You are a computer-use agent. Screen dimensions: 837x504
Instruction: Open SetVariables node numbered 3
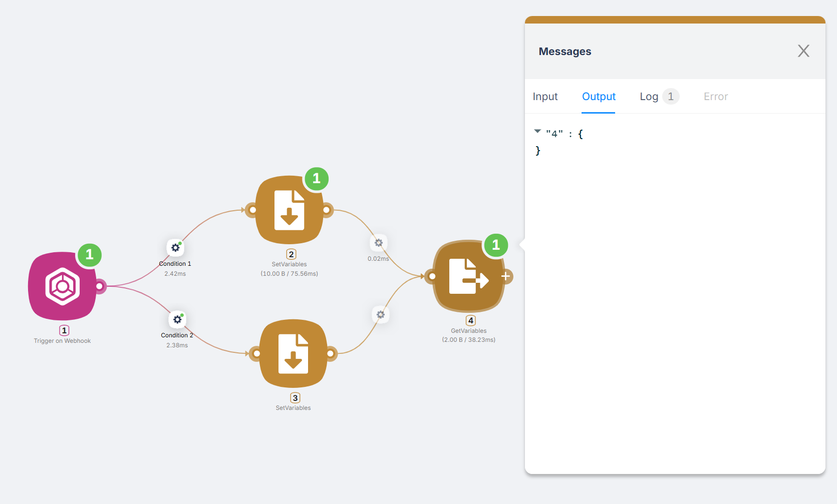click(294, 353)
